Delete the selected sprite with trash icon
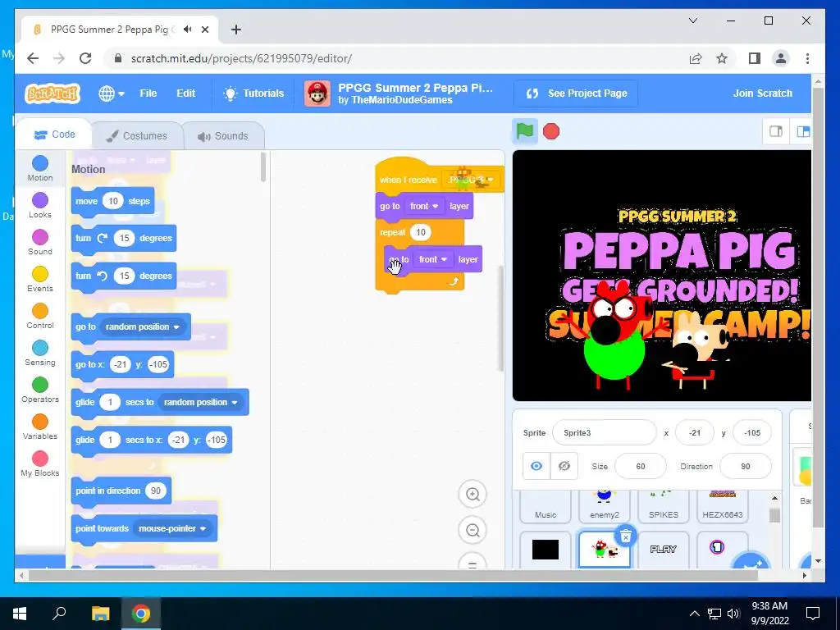 [x=626, y=536]
